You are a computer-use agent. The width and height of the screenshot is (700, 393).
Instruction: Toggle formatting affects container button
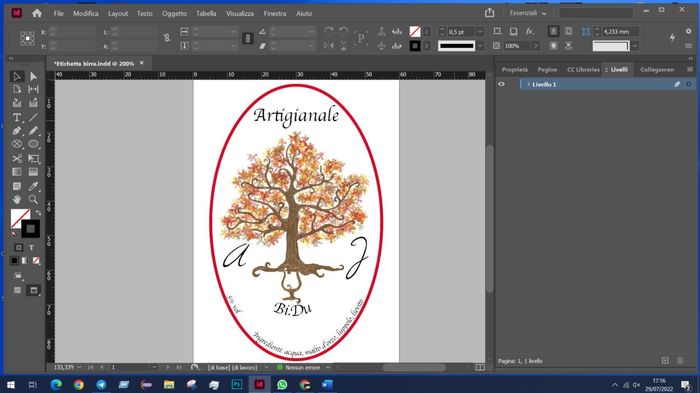click(x=19, y=247)
